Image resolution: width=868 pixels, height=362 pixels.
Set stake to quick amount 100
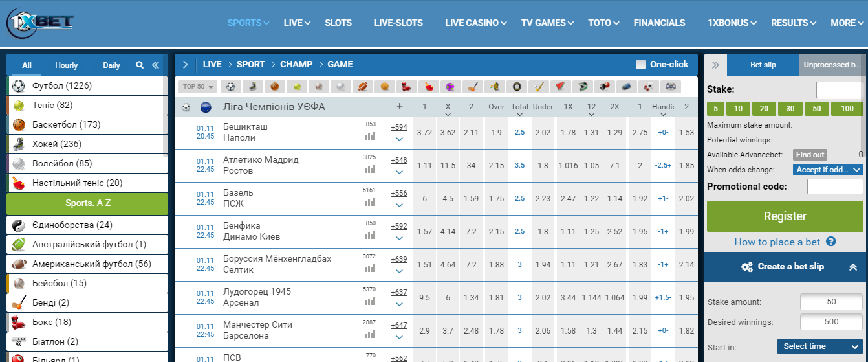coord(847,109)
